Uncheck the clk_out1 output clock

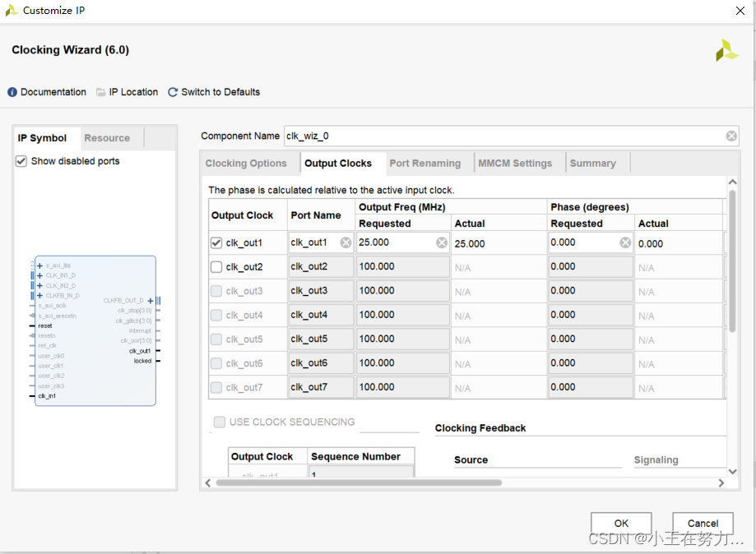tap(216, 242)
